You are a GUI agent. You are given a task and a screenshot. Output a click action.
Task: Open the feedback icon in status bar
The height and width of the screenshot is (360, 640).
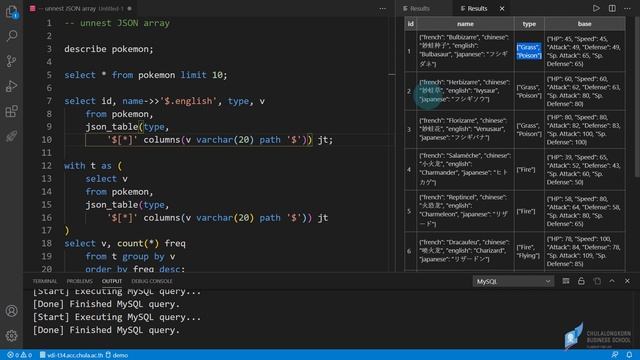click(615, 355)
